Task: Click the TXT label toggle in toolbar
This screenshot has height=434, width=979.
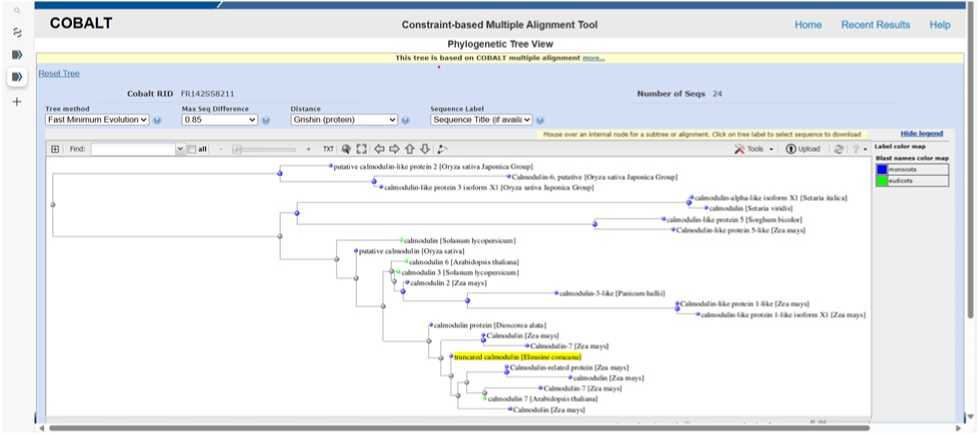Action: point(328,149)
